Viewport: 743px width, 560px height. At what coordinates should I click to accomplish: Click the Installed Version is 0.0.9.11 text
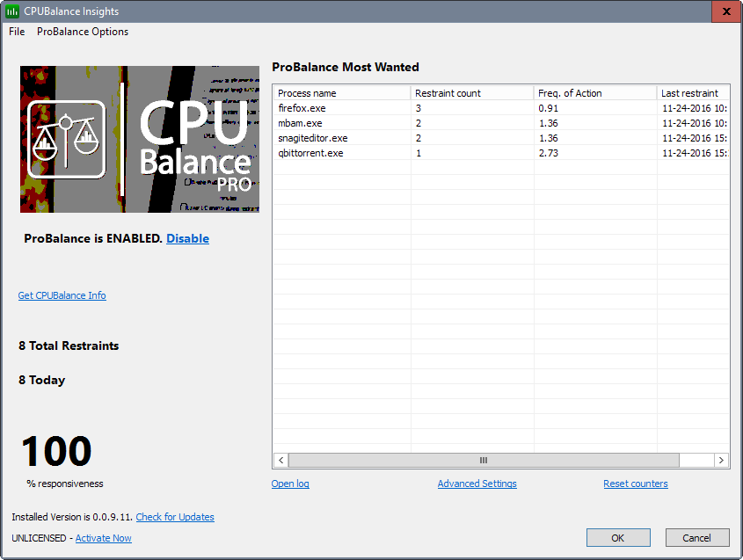click(x=72, y=517)
